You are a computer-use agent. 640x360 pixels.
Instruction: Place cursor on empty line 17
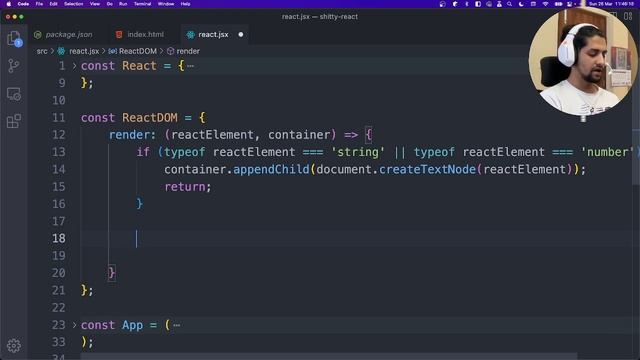click(355, 221)
